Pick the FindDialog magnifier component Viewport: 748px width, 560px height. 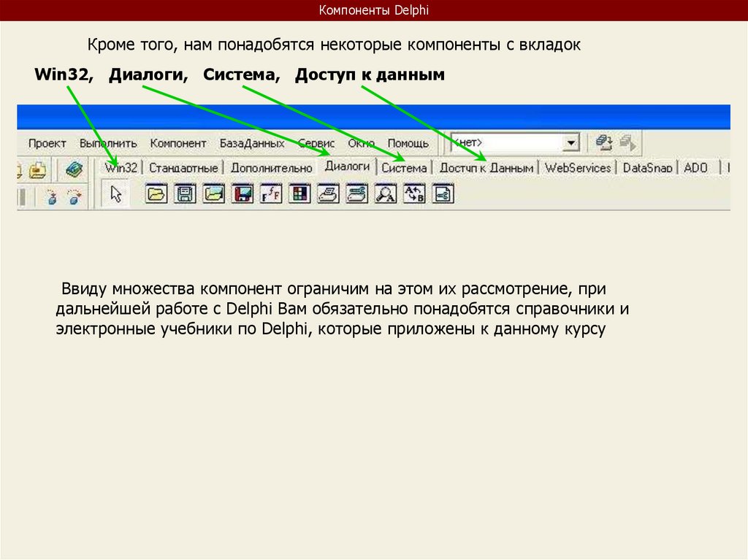pyautogui.click(x=386, y=193)
